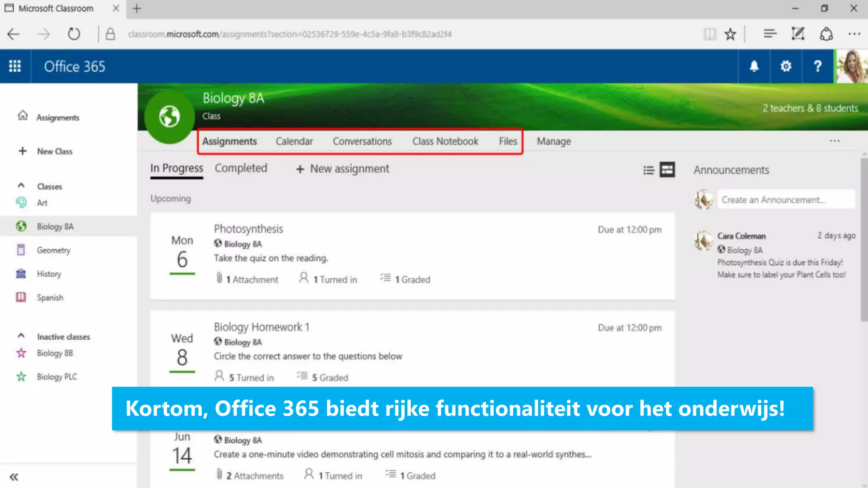Open the help question mark
Screen dimensions: 868x488
coord(818,66)
